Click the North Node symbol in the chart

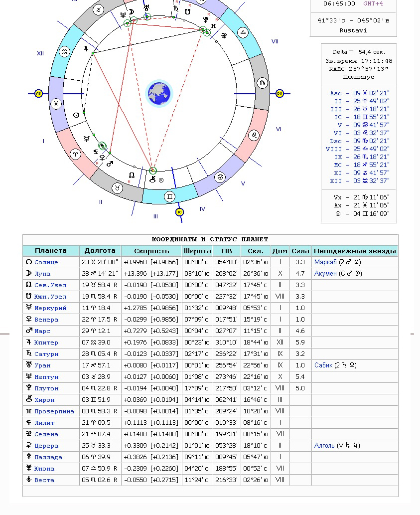click(x=132, y=175)
